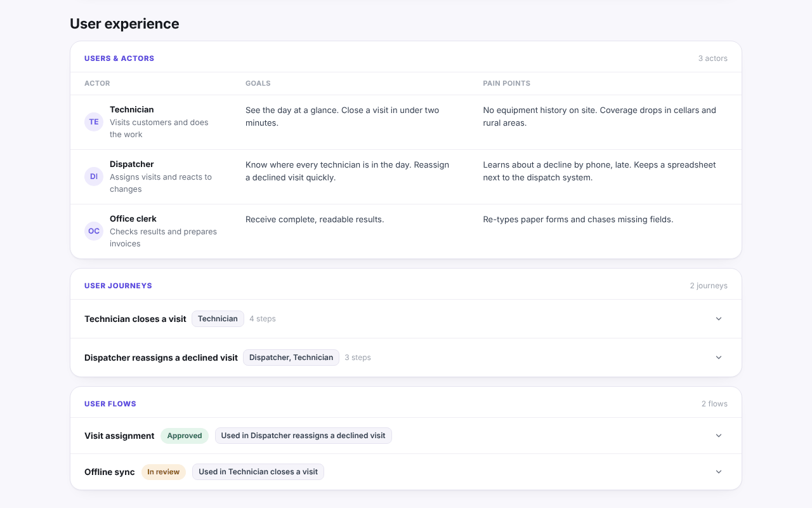Image resolution: width=812 pixels, height=508 pixels.
Task: Click the OC avatar for Office clerk
Action: (x=94, y=231)
